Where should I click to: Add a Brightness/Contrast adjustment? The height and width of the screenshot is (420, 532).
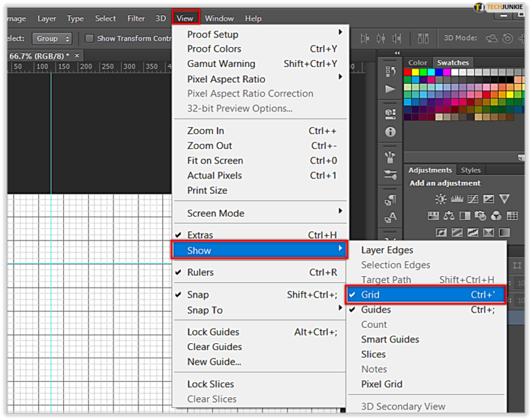[441, 199]
